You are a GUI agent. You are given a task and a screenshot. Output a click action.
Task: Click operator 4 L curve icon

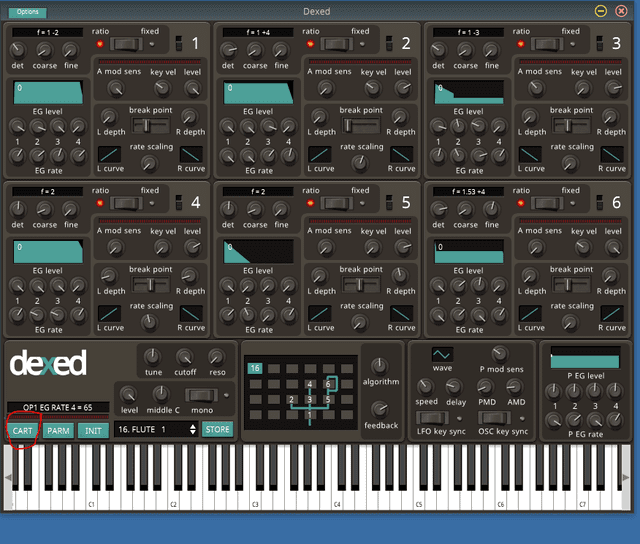(x=110, y=313)
